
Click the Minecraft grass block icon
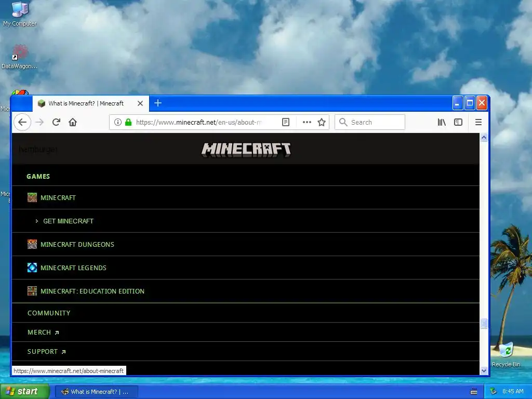pyautogui.click(x=32, y=197)
